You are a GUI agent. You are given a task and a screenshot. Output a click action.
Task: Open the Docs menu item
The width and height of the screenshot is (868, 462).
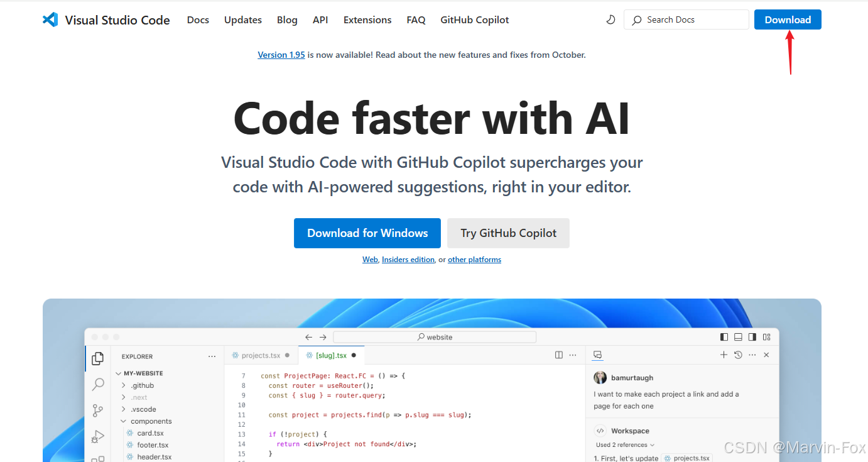point(198,20)
